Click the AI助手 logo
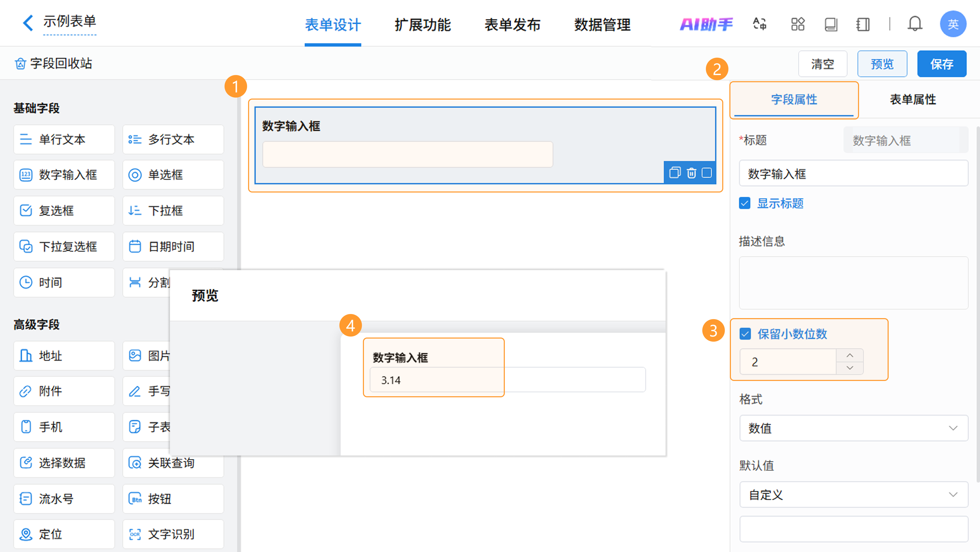The height and width of the screenshot is (552, 980). pyautogui.click(x=706, y=24)
